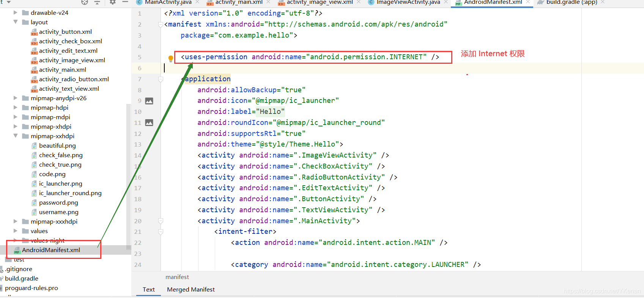The image size is (644, 298).
Task: Click the yellow lightbulb quick-fix icon
Action: tap(171, 58)
